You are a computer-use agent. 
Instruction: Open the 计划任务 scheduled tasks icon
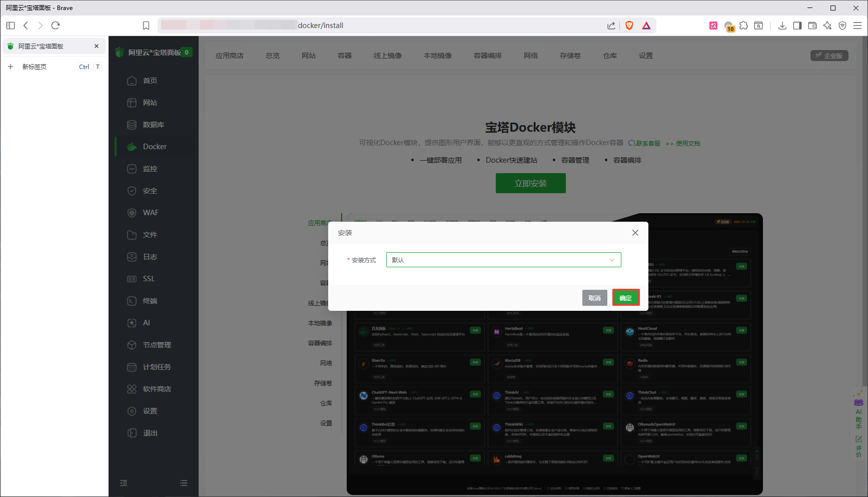click(132, 367)
